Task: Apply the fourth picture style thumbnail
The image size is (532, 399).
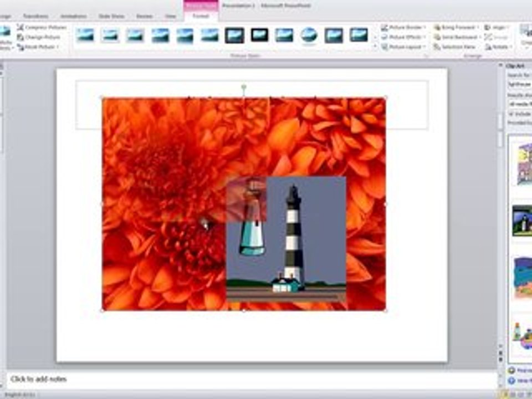Action: coord(160,35)
